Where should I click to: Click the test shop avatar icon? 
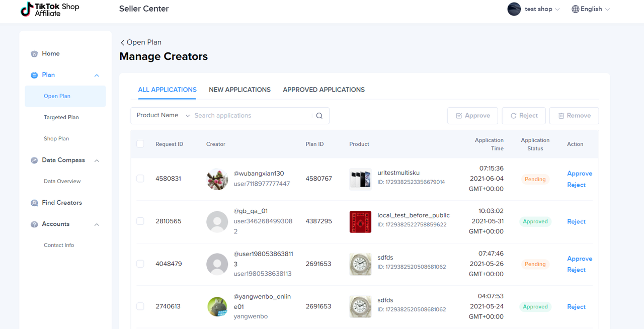[x=514, y=9]
